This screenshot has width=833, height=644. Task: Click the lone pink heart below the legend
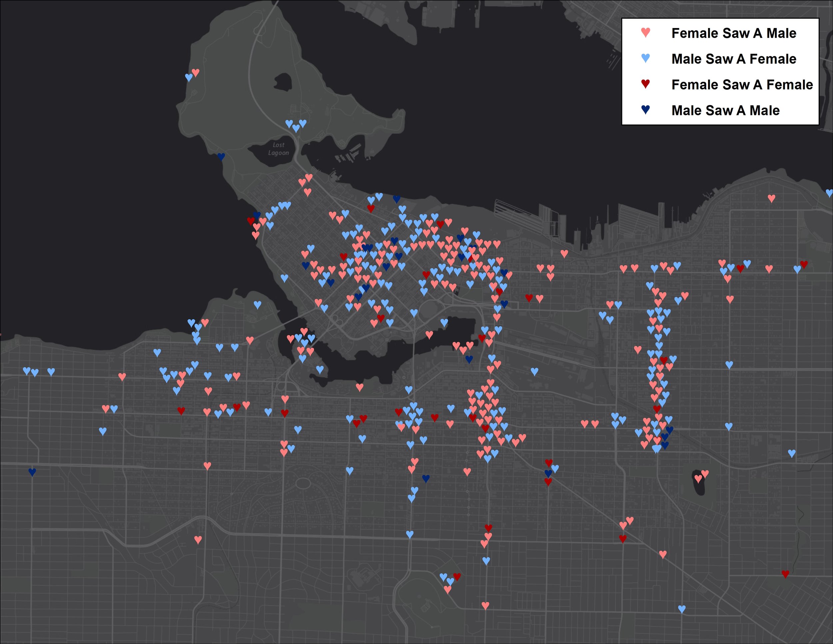(x=771, y=198)
